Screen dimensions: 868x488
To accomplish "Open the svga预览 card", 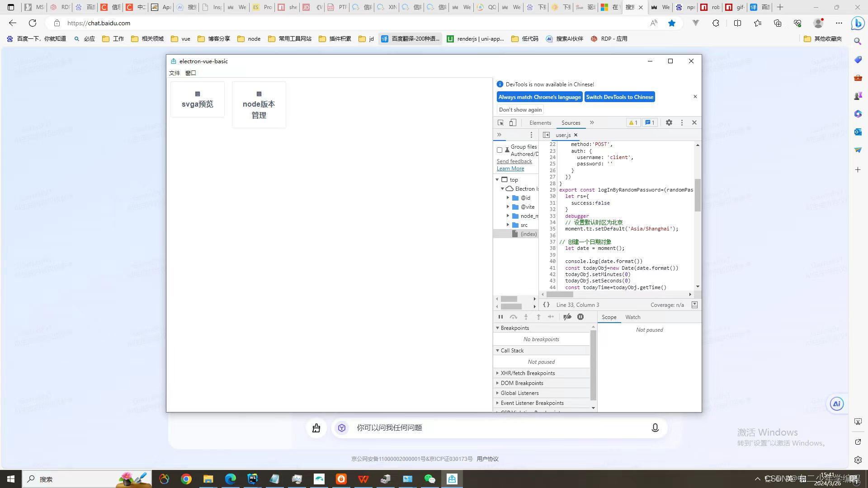I will [198, 99].
